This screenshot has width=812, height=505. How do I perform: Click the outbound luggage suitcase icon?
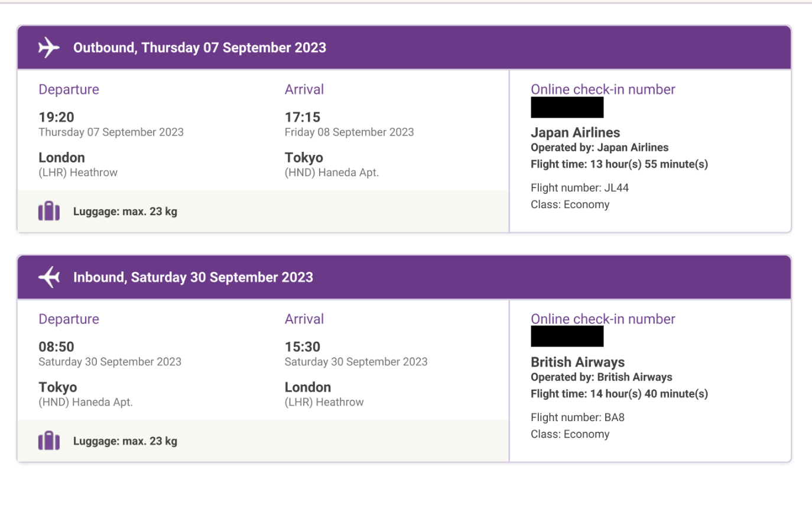[49, 211]
